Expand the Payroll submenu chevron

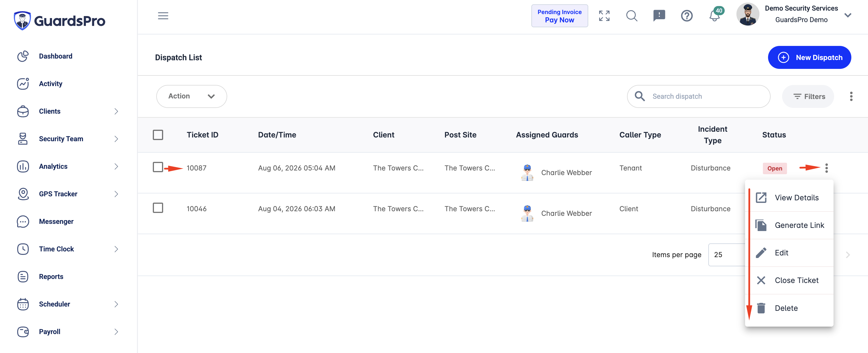coord(116,332)
